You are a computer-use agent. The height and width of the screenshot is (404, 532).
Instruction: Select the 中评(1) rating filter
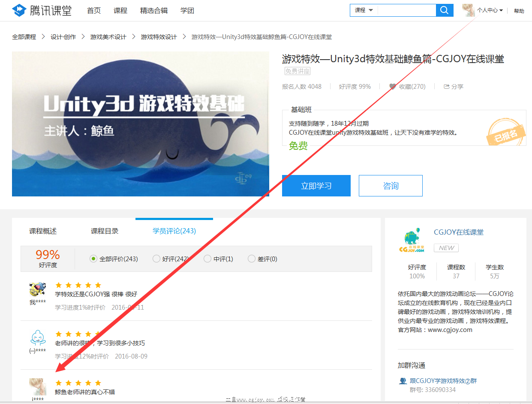(208, 259)
